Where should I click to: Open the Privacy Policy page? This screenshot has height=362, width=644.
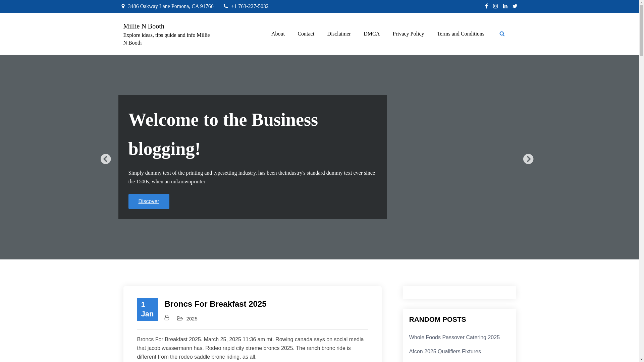click(x=408, y=34)
